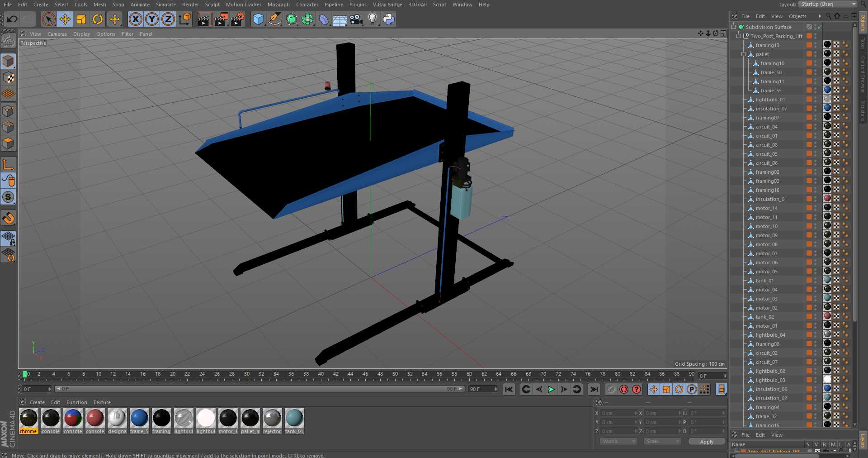Open material manager Texture menu
Image resolution: width=868 pixels, height=458 pixels.
102,402
